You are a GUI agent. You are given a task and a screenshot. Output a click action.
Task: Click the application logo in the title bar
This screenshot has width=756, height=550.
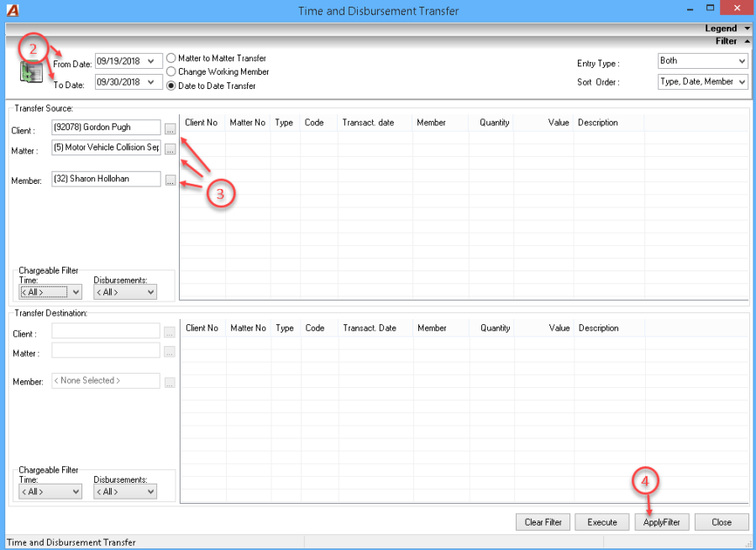click(13, 10)
